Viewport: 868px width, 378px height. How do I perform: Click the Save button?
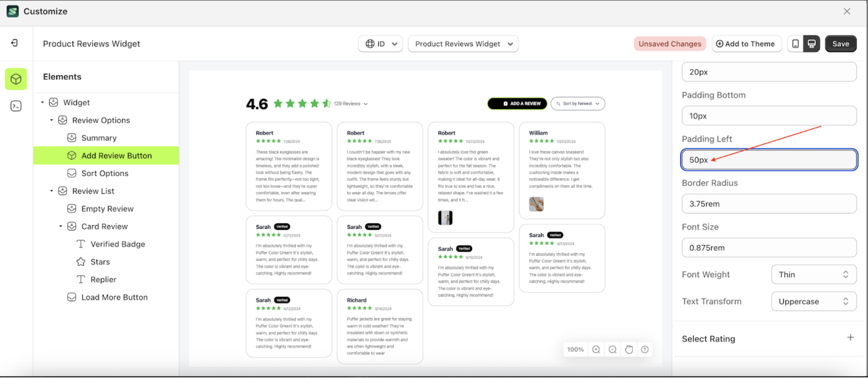(841, 44)
